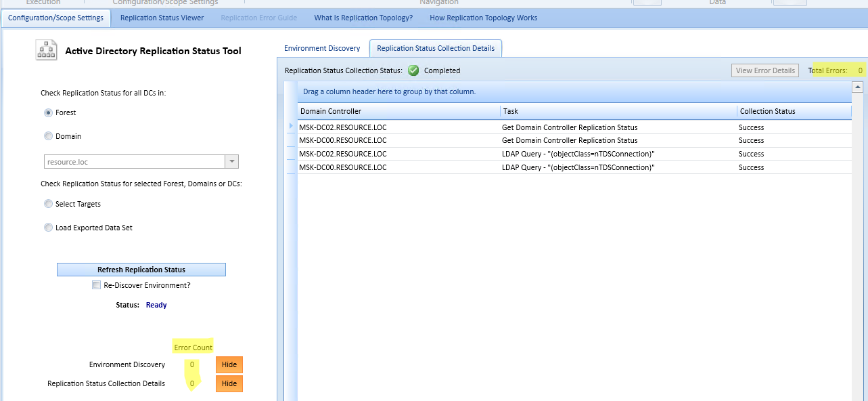Viewport: 868px width, 401px height.
Task: Click the green Completed checkmark status icon
Action: coord(413,70)
